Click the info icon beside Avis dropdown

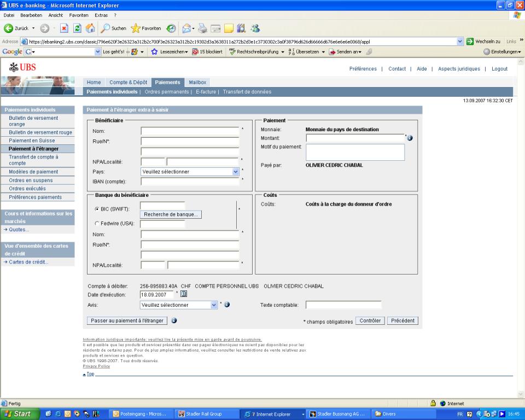226,305
